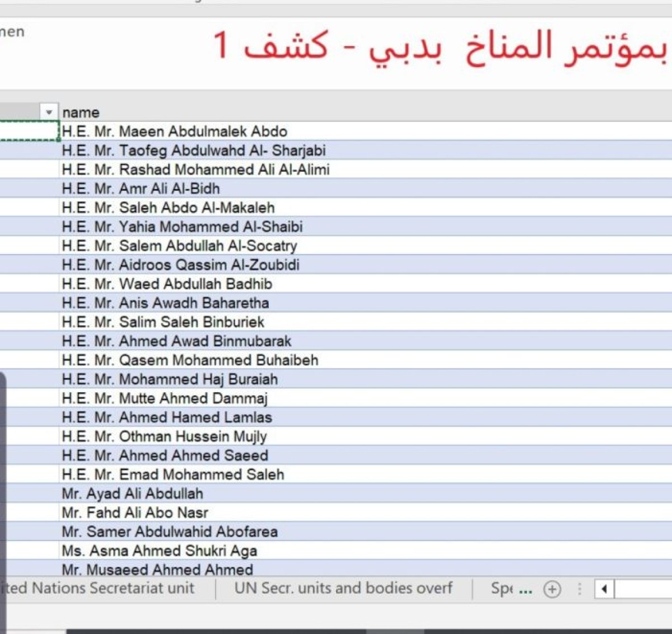Select the 'name' column header cell
Viewport: 672px width, 634px height.
point(365,112)
